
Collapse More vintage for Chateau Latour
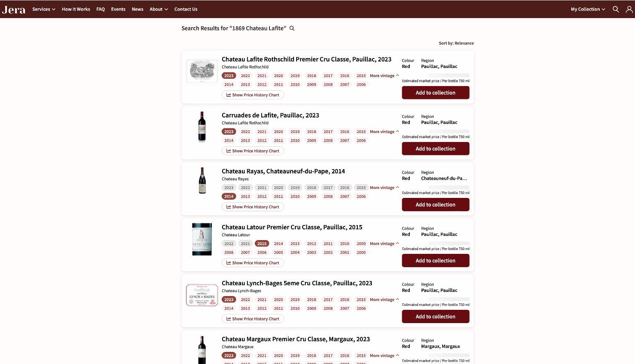coord(384,244)
